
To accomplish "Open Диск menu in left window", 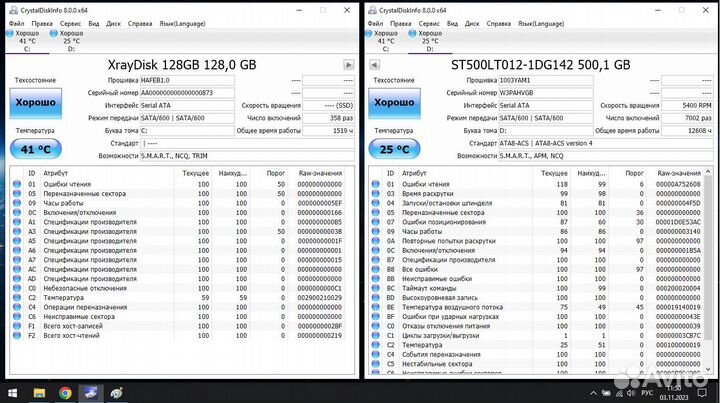I will click(113, 23).
